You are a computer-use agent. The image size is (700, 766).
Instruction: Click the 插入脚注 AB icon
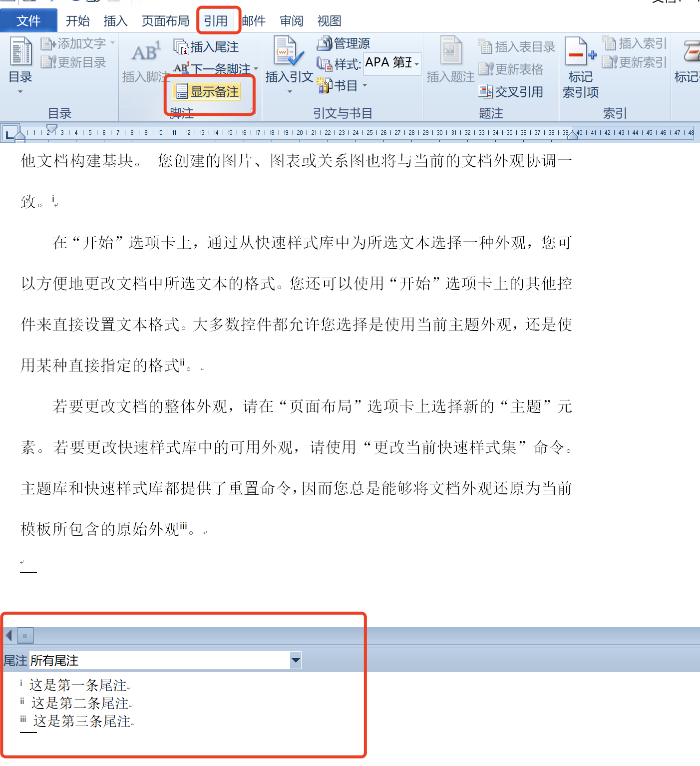145,52
